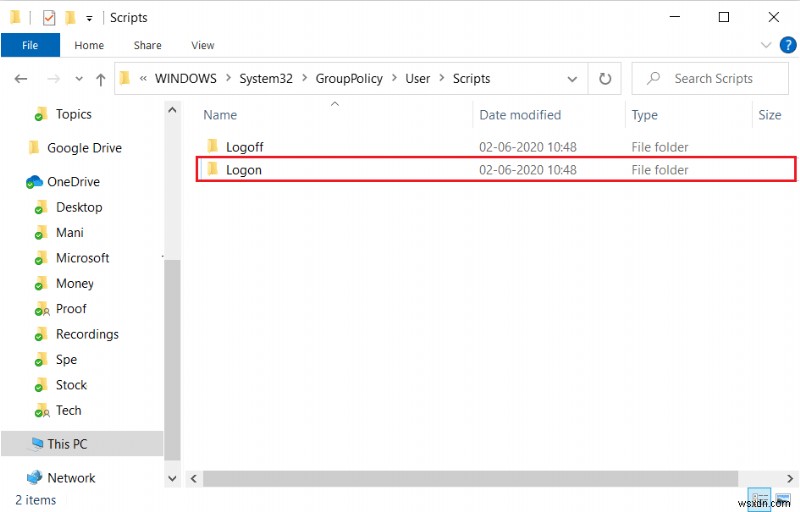Open the Mani folder in sidebar
Screen dimensions: 800x512
click(69, 233)
